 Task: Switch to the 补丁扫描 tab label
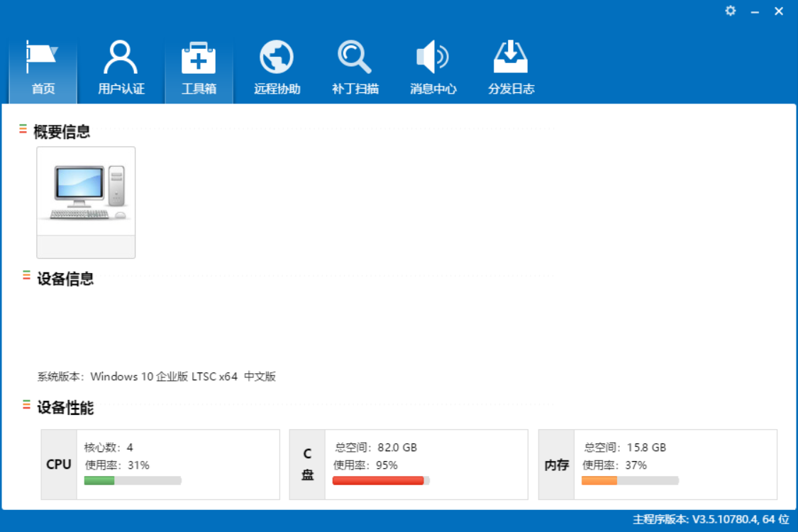point(355,89)
